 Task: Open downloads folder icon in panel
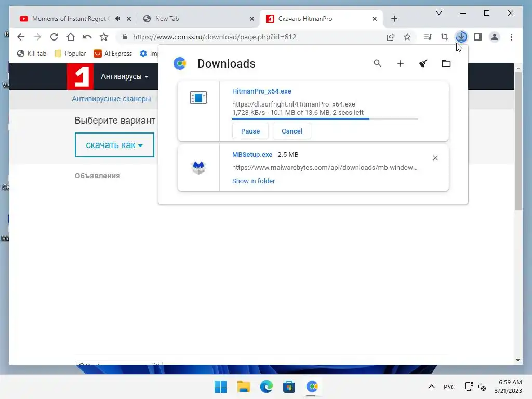(446, 63)
